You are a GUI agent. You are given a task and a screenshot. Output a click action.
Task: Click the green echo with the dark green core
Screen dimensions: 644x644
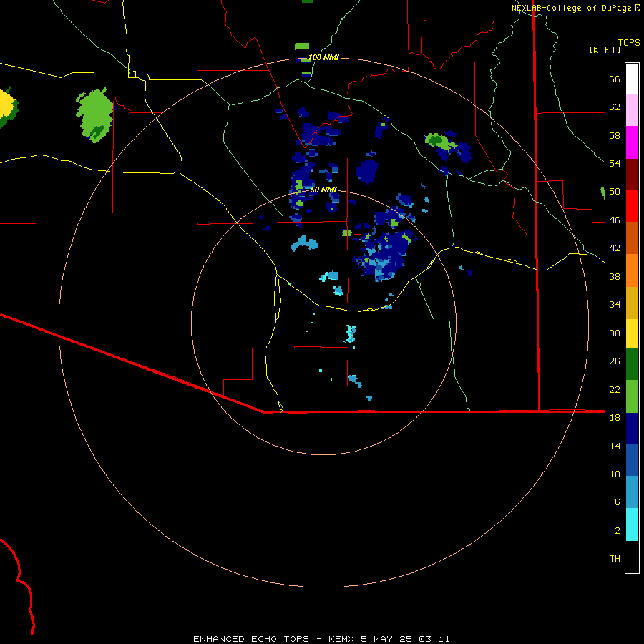[439, 142]
